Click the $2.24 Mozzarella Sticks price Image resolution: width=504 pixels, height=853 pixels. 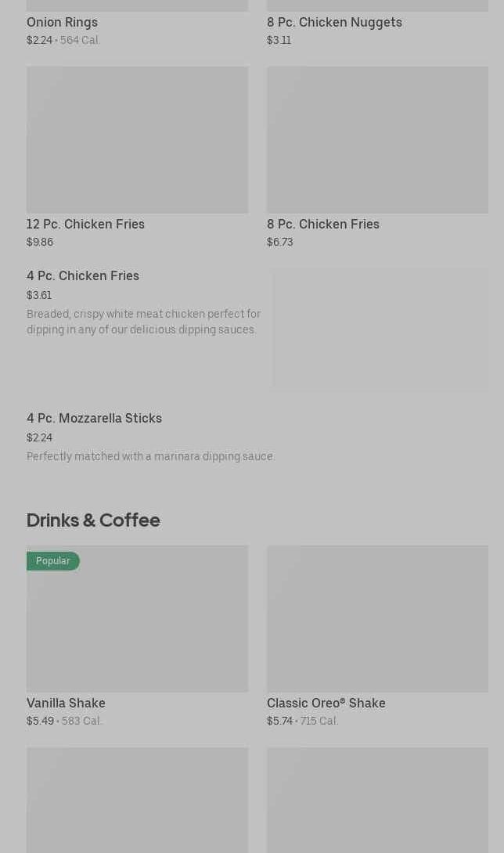(x=39, y=437)
